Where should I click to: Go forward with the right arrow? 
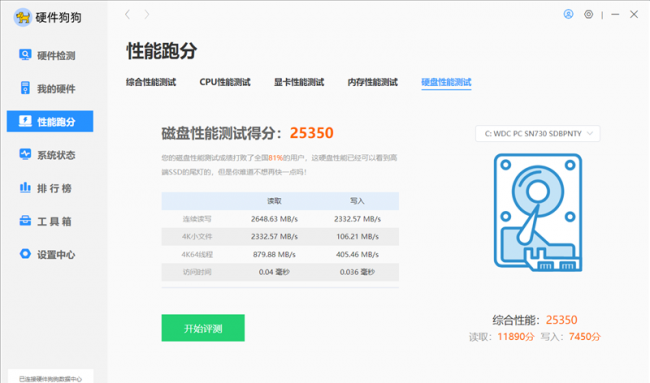coord(147,15)
